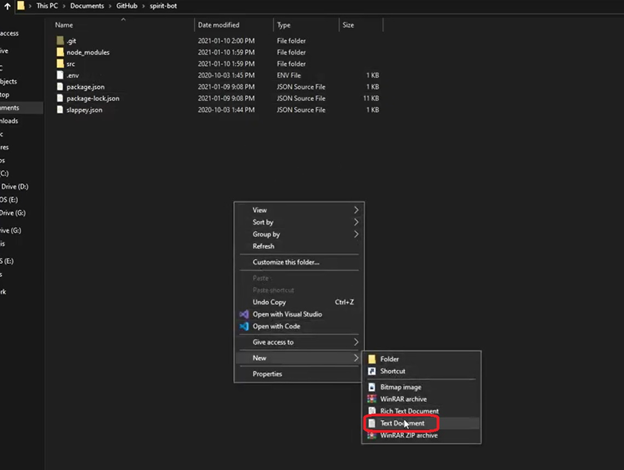This screenshot has width=624, height=470.
Task: Go to Documents in the breadcrumb
Action: (87, 6)
